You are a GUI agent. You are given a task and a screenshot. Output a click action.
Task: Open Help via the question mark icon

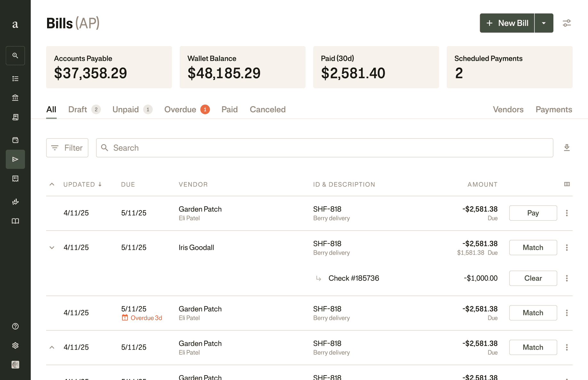15,326
